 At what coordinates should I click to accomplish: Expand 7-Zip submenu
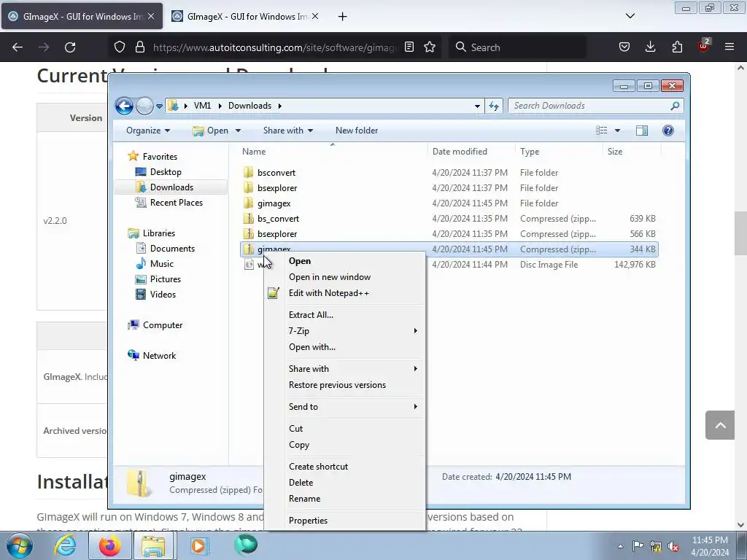(344, 331)
